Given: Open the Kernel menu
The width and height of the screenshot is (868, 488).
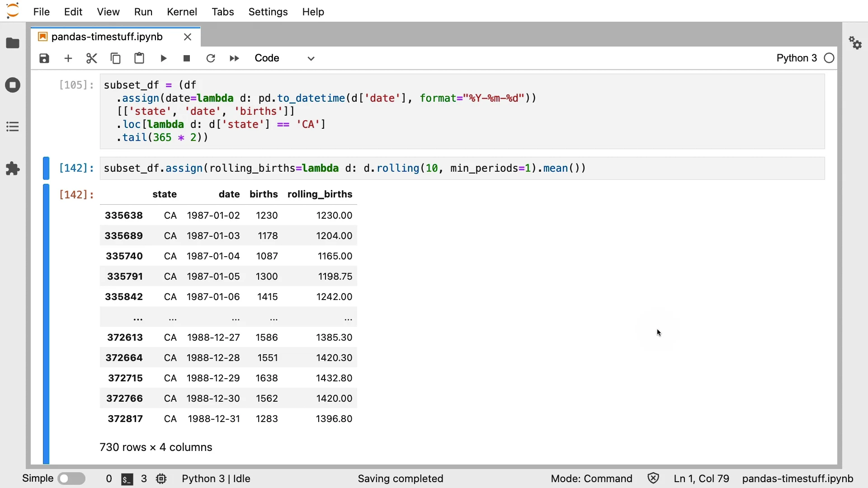Looking at the screenshot, I should click(182, 12).
